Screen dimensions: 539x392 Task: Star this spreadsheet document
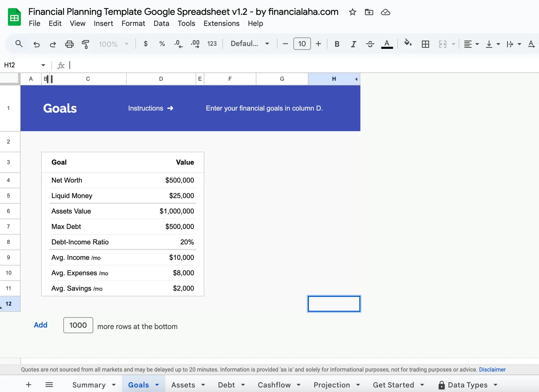click(352, 12)
